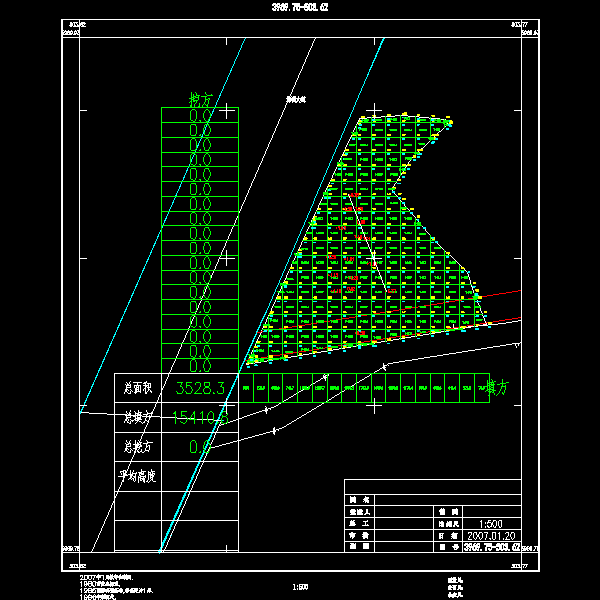Click the '1:500' scale text below the frame

coord(300,587)
